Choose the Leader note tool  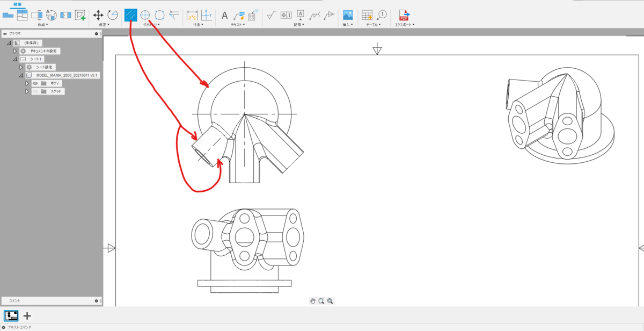tap(239, 15)
